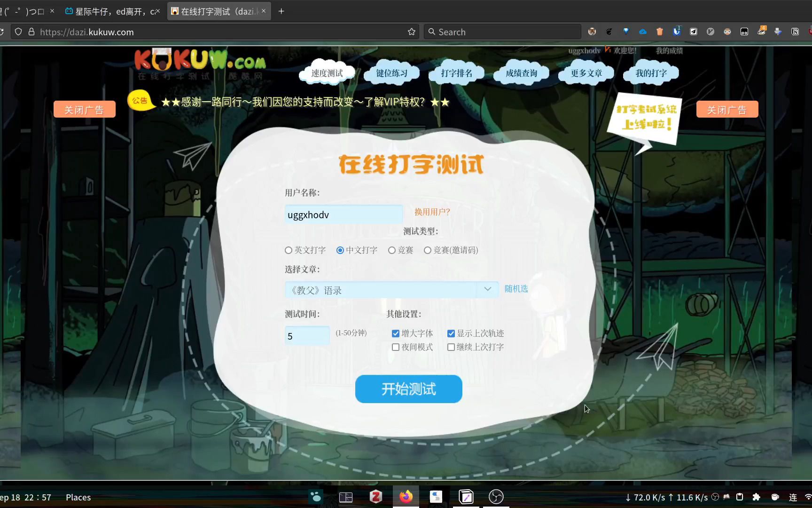The height and width of the screenshot is (508, 812).
Task: Select 竞赛(邀请码) test type
Action: tap(428, 250)
